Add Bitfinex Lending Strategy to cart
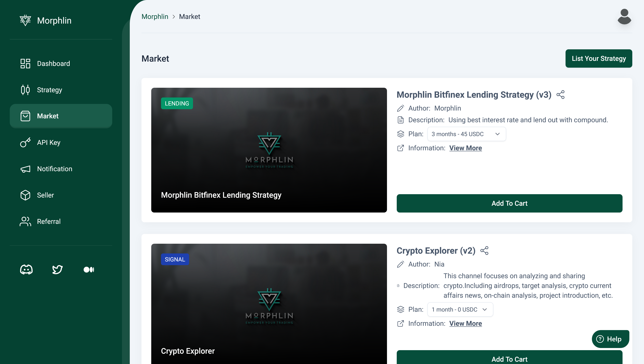Viewport: 644px width, 364px height. pos(509,203)
